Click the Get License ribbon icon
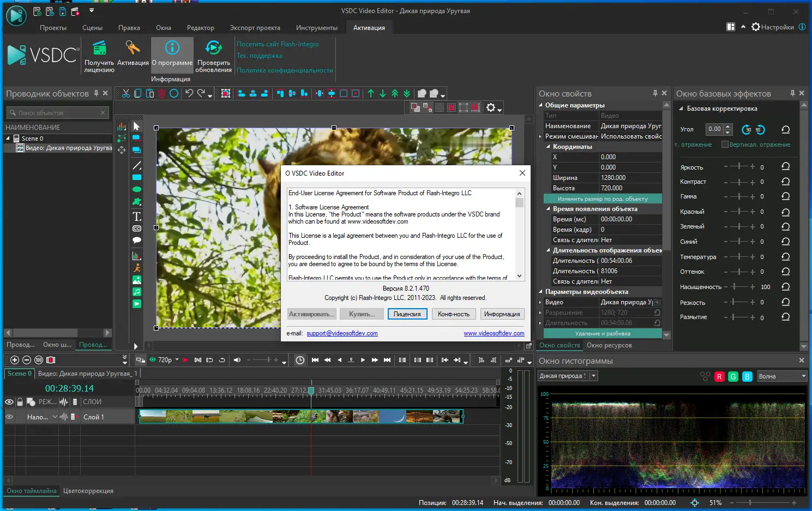The width and height of the screenshot is (812, 511). click(x=99, y=49)
